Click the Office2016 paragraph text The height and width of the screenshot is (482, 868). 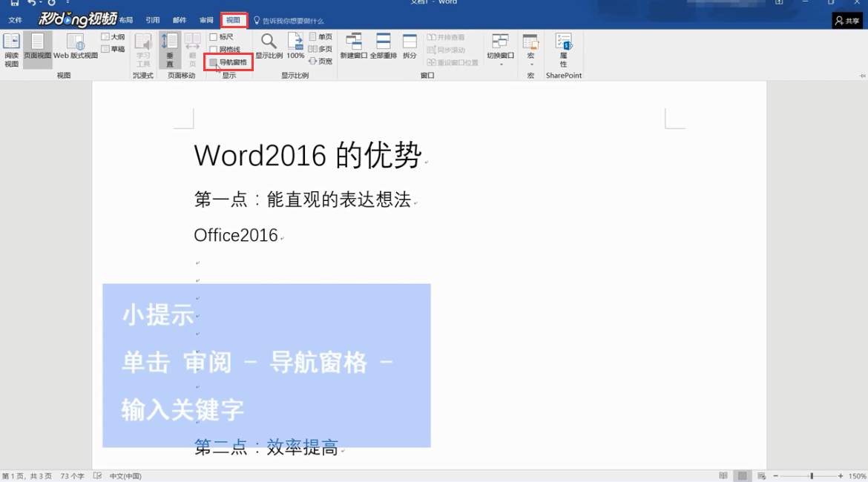pyautogui.click(x=236, y=235)
